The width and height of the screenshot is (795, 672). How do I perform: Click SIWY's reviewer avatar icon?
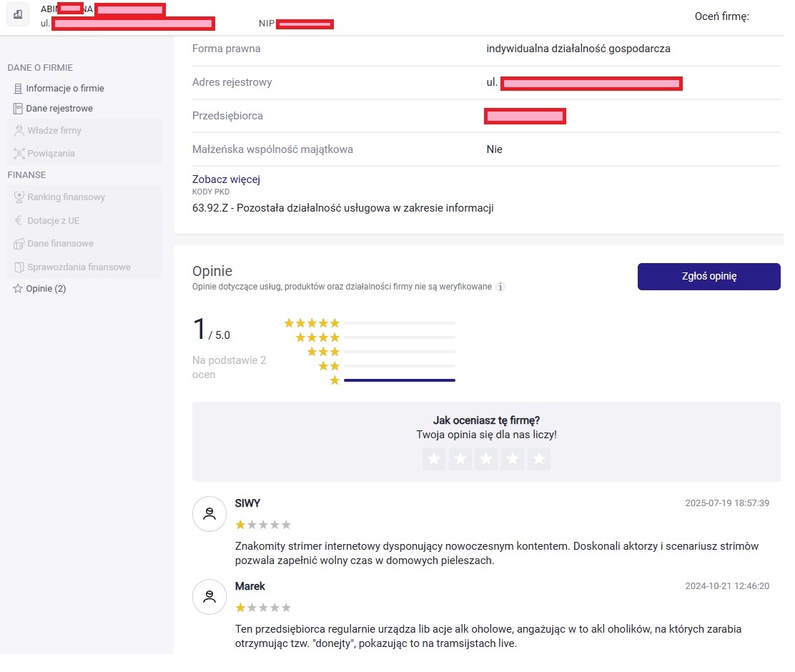[x=209, y=513]
